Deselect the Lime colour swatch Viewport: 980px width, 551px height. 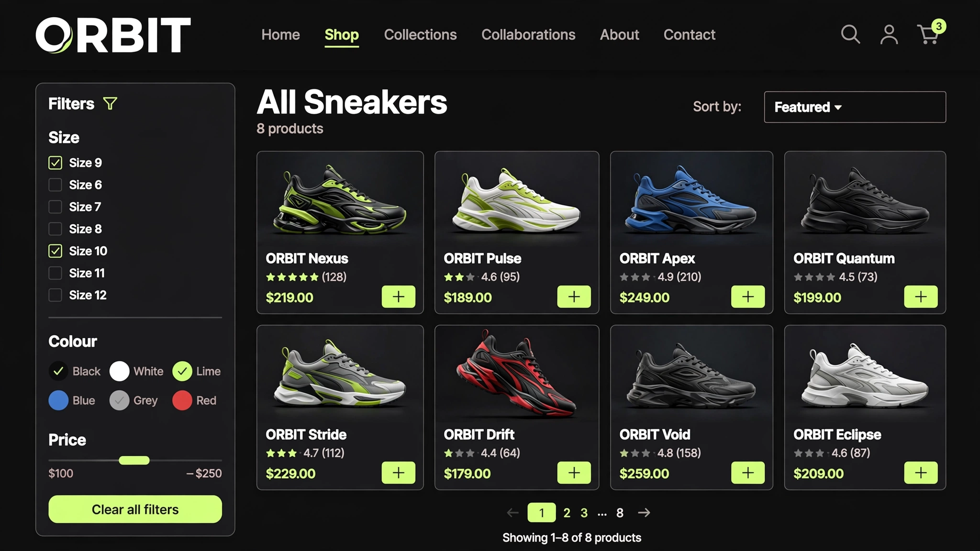(182, 371)
